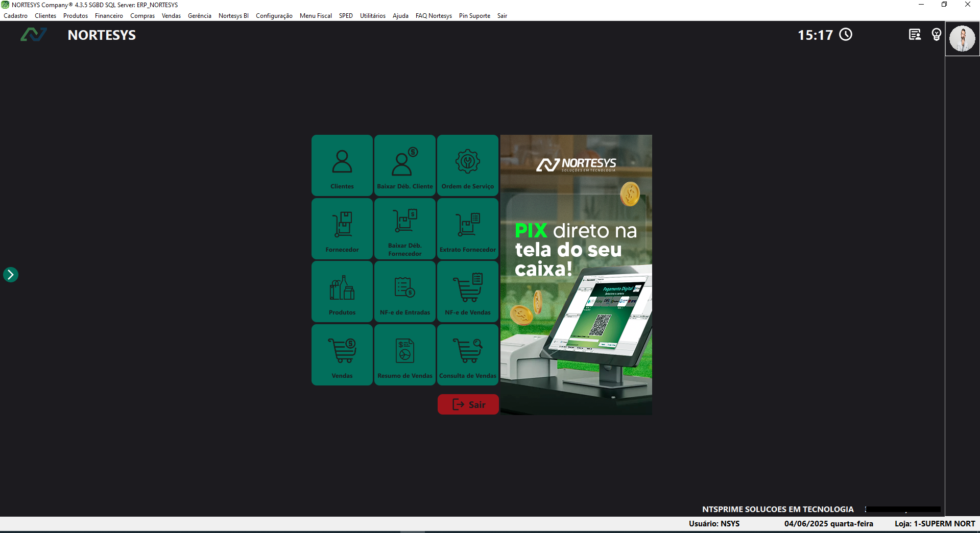Image resolution: width=980 pixels, height=533 pixels.
Task: Open Resumo de Vendas tile
Action: pos(404,355)
